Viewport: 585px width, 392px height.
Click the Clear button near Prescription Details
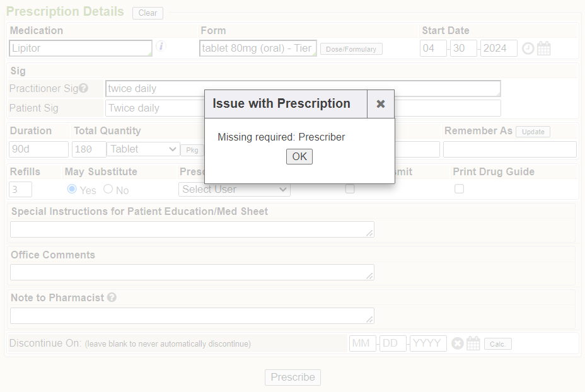pos(148,13)
